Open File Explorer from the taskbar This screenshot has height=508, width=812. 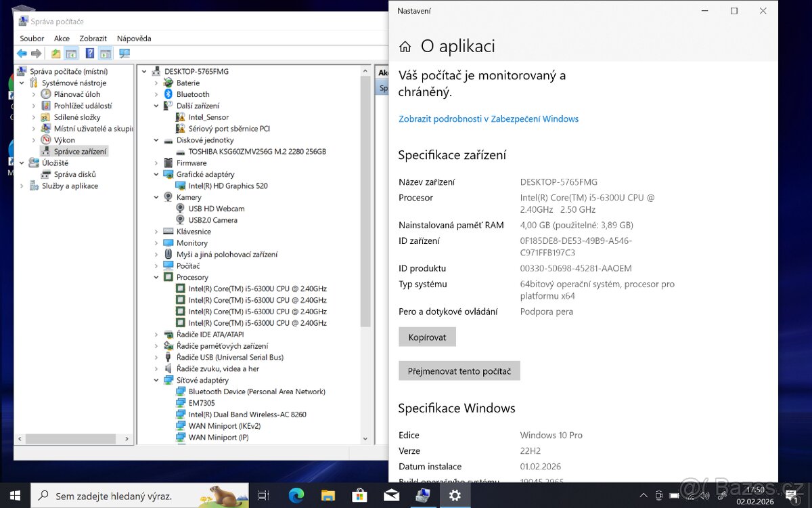pos(328,496)
